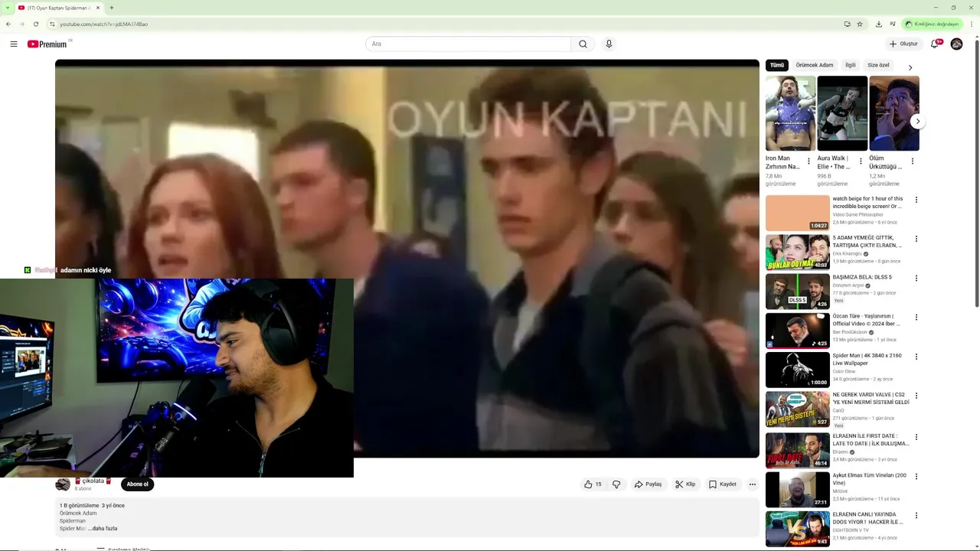Subscribe with the Abone ol button
The height and width of the screenshot is (551, 980).
(x=138, y=484)
